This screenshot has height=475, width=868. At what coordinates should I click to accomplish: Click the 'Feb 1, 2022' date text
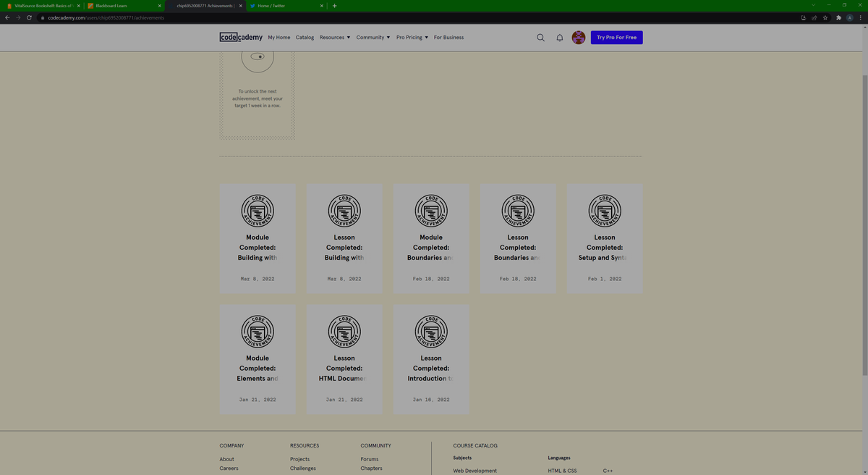(605, 279)
